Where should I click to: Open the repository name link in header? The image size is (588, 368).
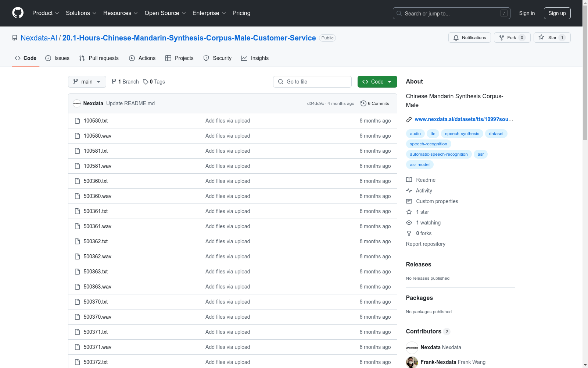coord(189,38)
